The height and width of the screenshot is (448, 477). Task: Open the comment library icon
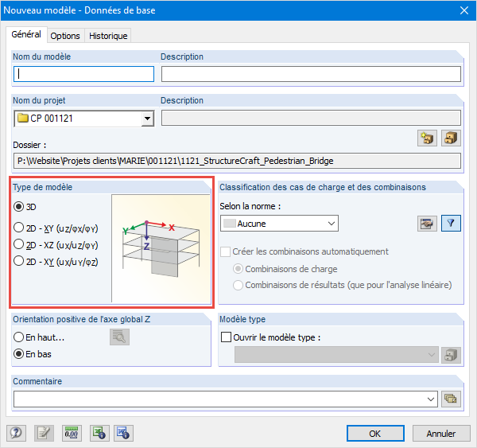451,399
